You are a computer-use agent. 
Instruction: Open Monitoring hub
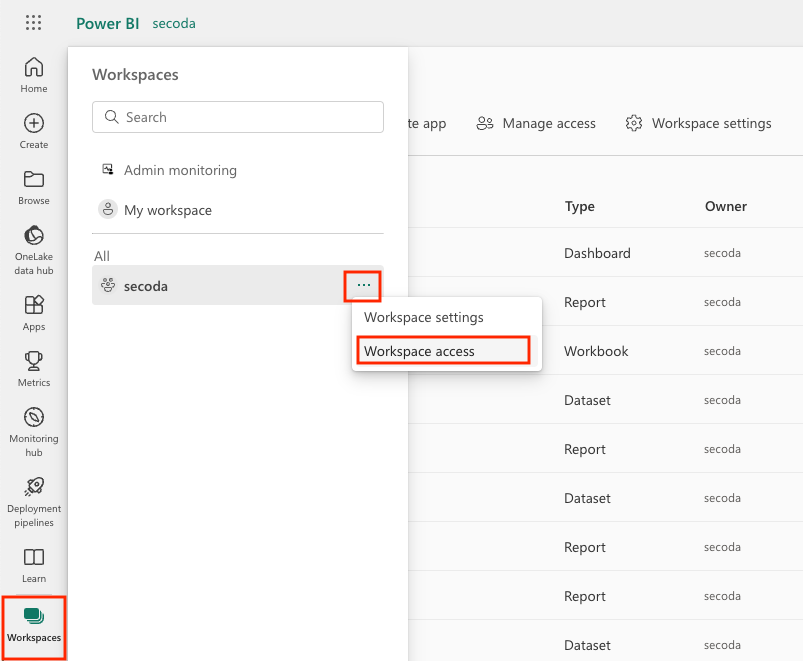point(34,430)
